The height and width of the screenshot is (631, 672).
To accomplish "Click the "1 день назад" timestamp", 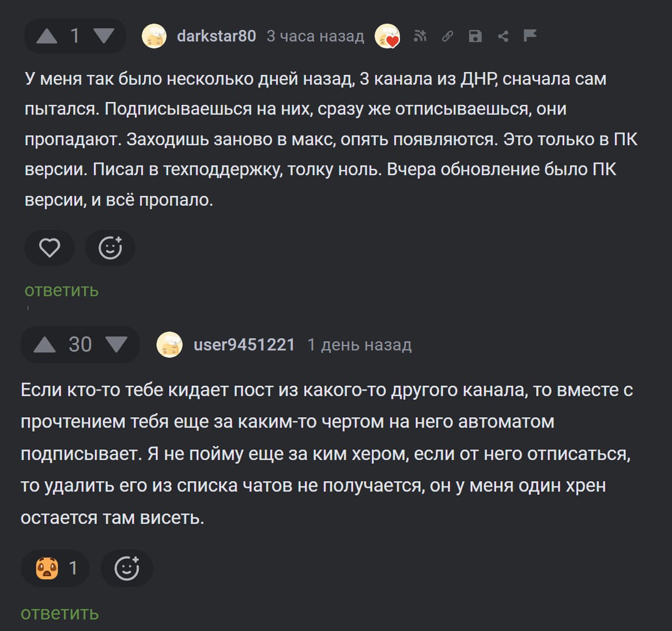I will coord(359,345).
